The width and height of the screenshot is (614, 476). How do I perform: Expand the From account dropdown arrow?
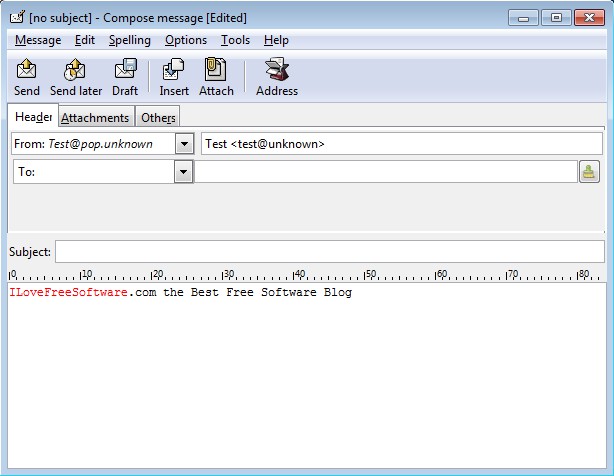click(184, 144)
